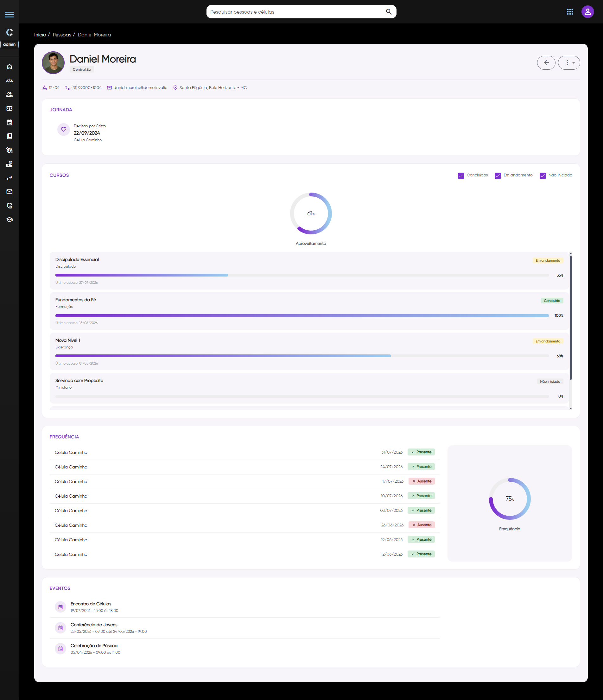Viewport: 603px width, 700px height.
Task: Open the calendar icon in the sidebar
Action: click(x=10, y=122)
